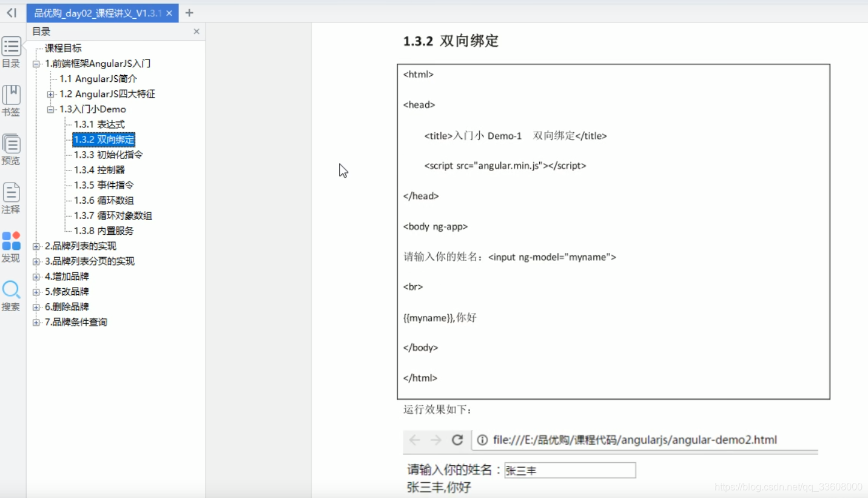This screenshot has height=498, width=868.
Task: Click the 张三丰,你好 output text
Action: point(439,487)
